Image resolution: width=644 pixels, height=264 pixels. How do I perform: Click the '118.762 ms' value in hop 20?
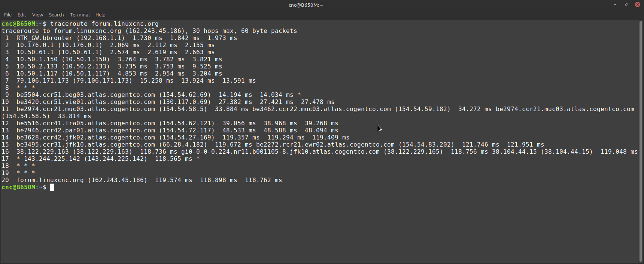(264, 180)
